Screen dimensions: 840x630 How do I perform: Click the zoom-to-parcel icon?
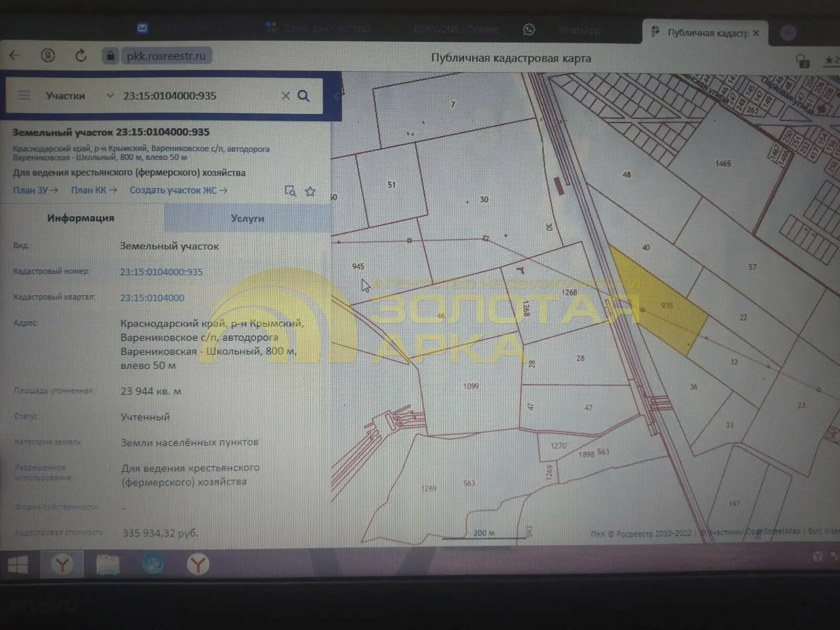290,191
